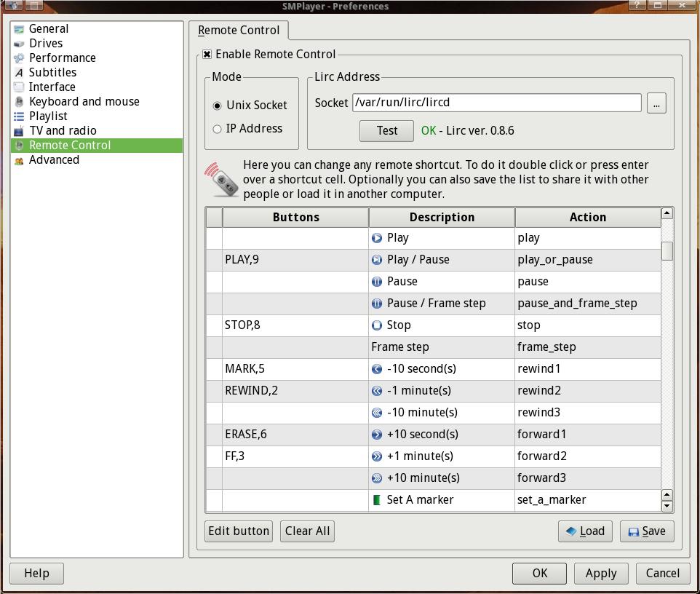Click the Pause / Frame step icon

pos(377,304)
